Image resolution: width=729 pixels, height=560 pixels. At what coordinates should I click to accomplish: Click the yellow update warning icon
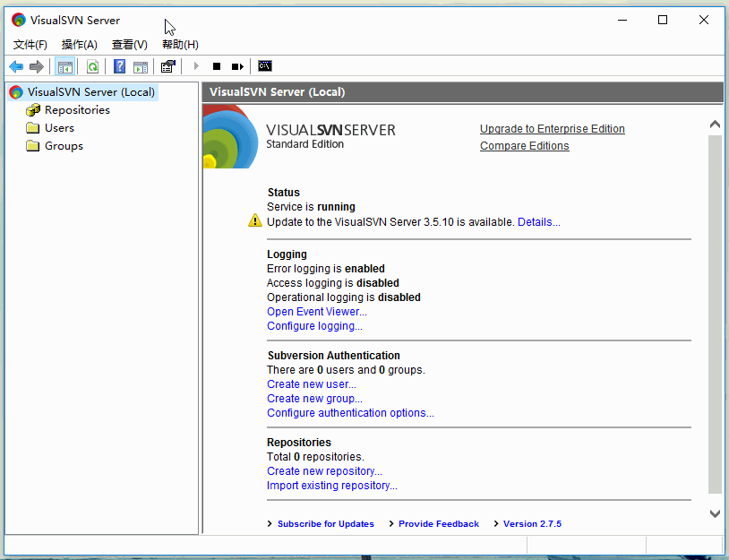[254, 220]
